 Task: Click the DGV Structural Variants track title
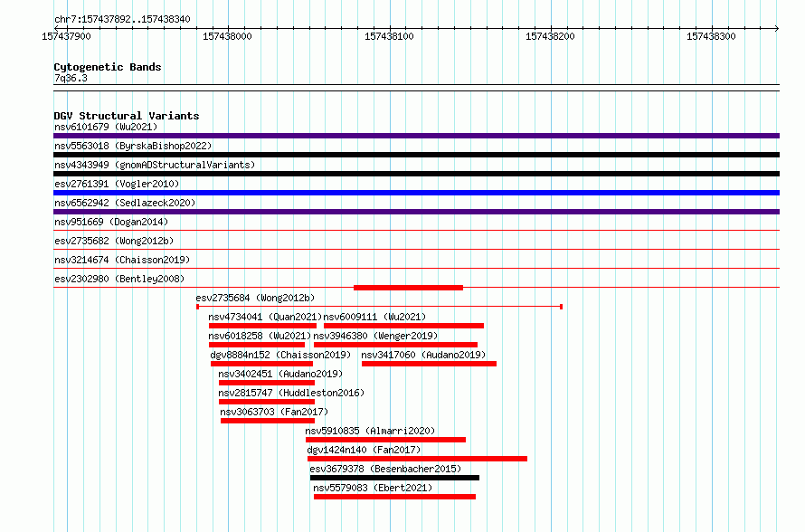tap(127, 116)
